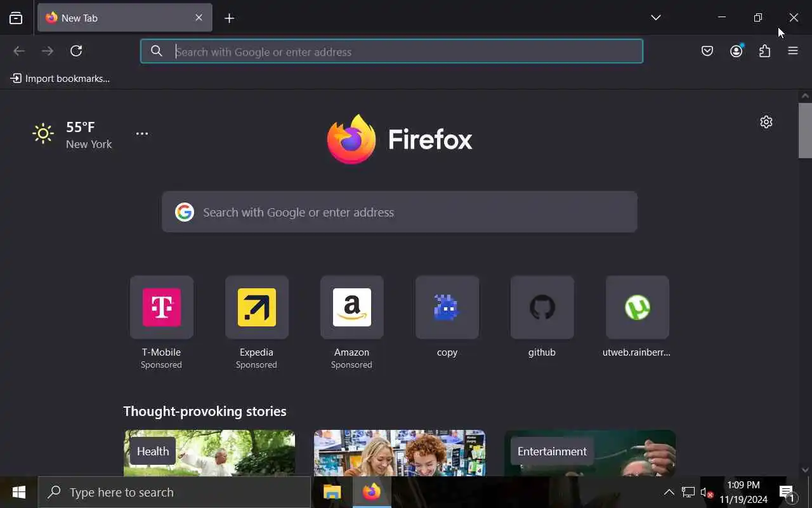The height and width of the screenshot is (508, 812).
Task: Click Import bookmarks... in bookmarks toolbar
Action: pos(60,79)
